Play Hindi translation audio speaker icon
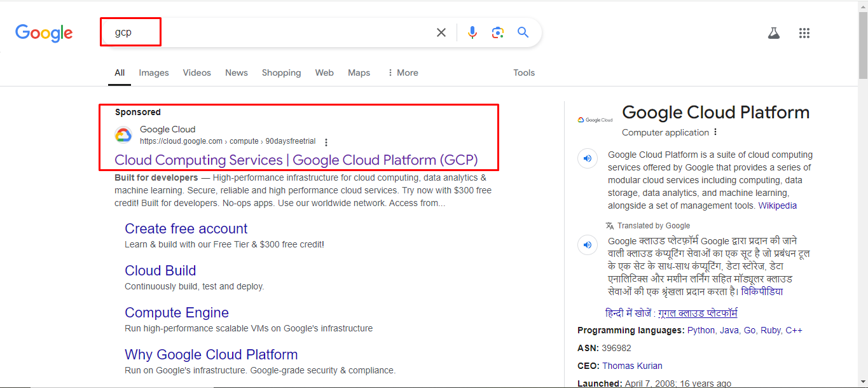Viewport: 868px width, 388px height. pyautogui.click(x=588, y=245)
